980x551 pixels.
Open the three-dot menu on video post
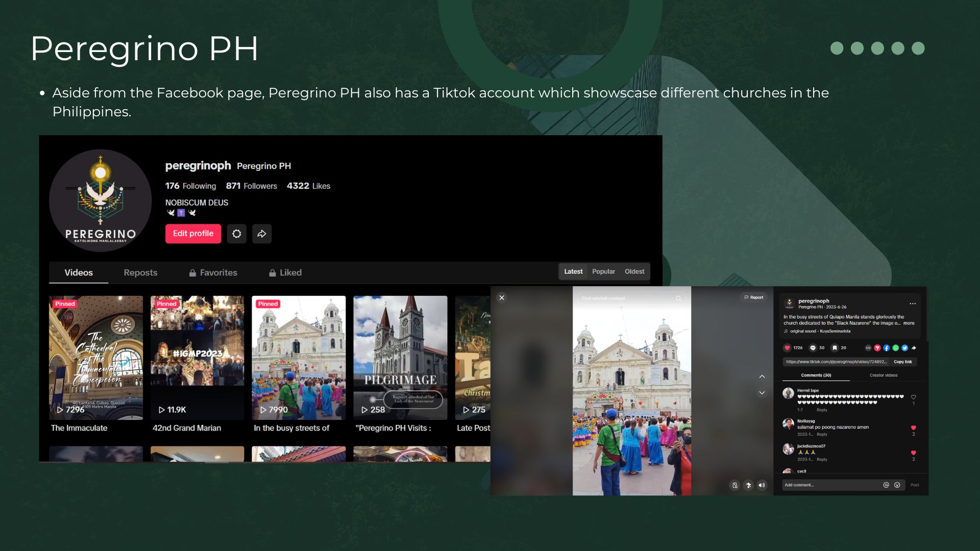(913, 304)
